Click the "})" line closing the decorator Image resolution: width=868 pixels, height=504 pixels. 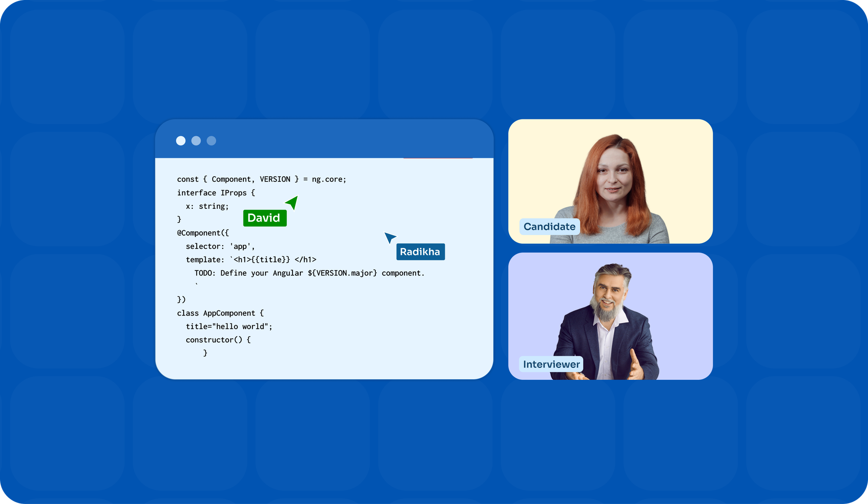tap(181, 300)
